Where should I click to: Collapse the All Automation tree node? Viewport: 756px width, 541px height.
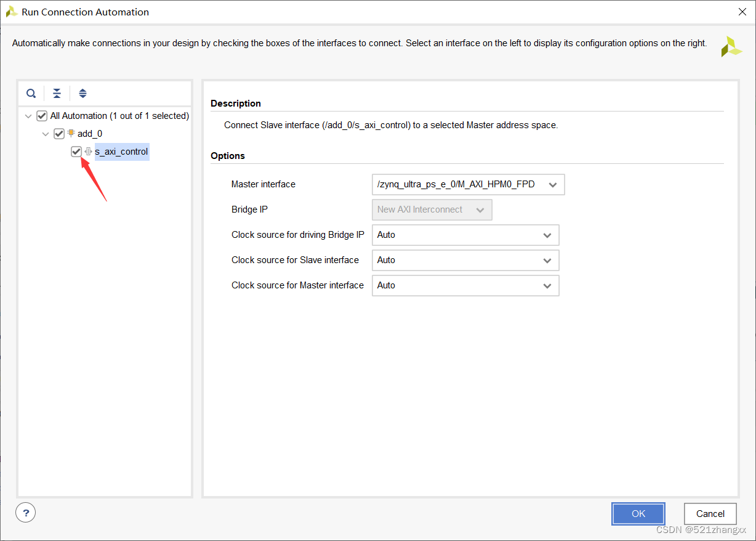(28, 116)
